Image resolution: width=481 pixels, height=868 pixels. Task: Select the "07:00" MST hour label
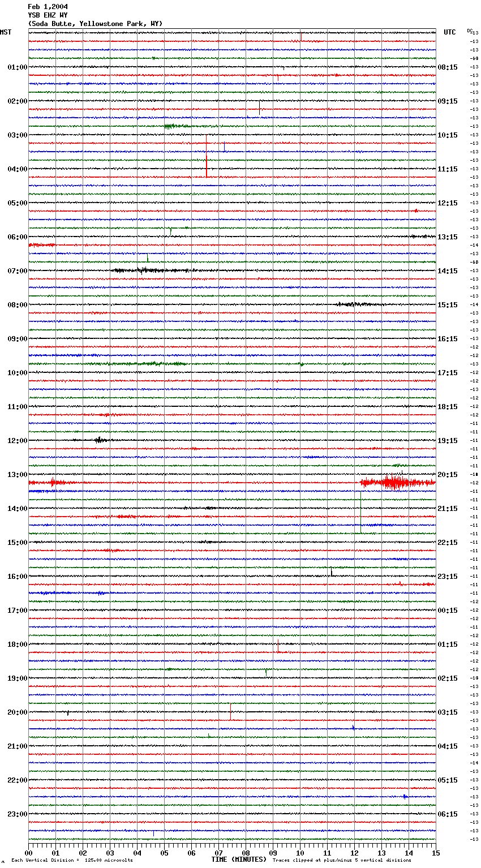coord(18,271)
